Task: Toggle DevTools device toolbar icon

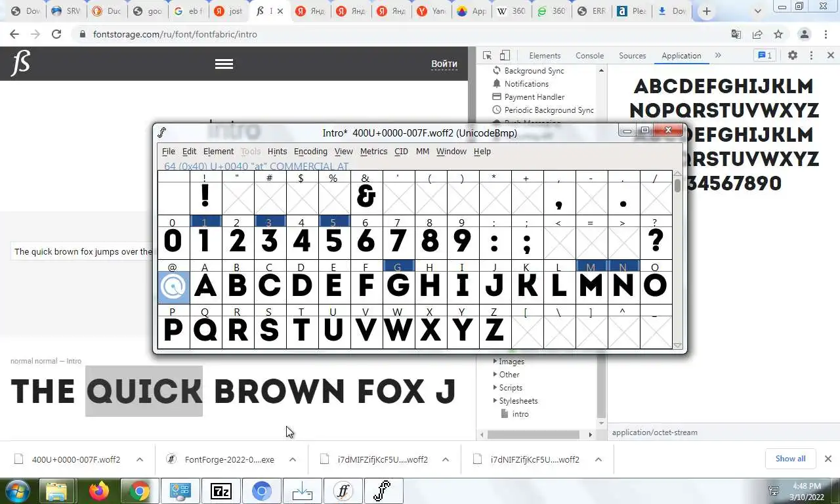Action: pyautogui.click(x=505, y=56)
